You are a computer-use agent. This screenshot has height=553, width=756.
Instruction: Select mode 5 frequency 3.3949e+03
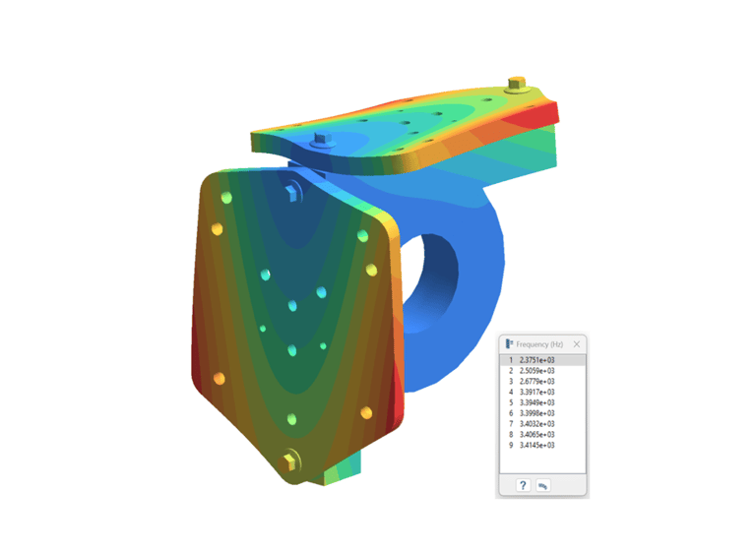point(543,402)
